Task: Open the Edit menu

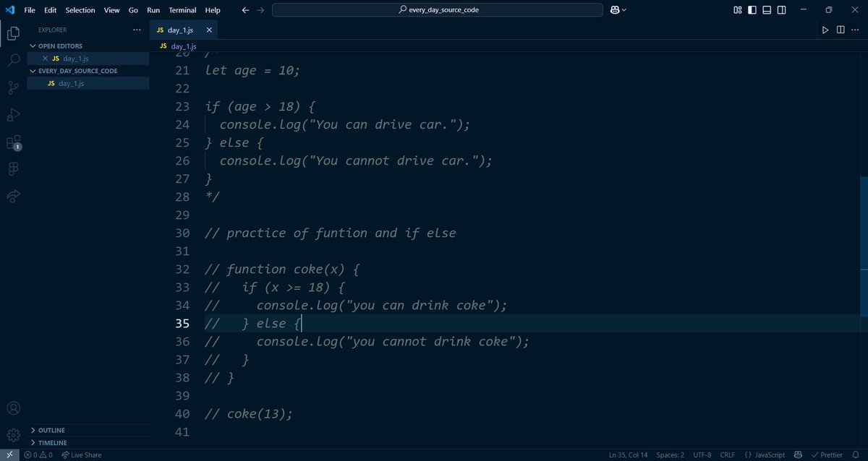Action: tap(50, 10)
